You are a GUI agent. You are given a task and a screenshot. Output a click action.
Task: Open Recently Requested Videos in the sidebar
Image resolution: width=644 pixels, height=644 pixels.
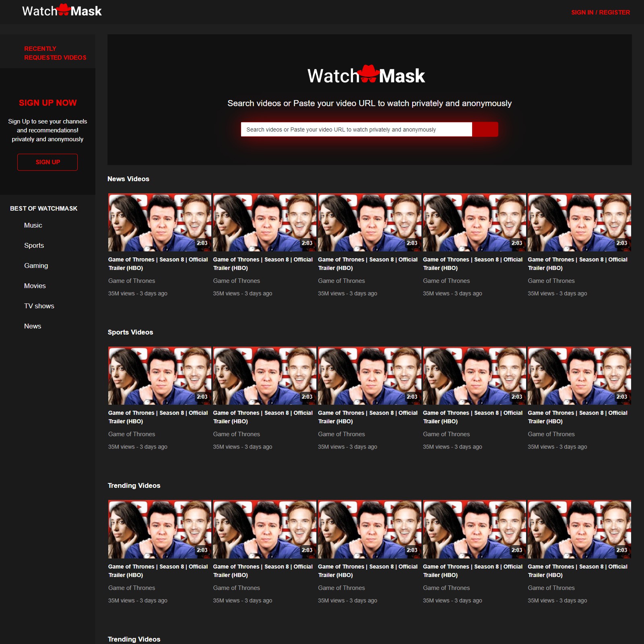click(x=55, y=53)
